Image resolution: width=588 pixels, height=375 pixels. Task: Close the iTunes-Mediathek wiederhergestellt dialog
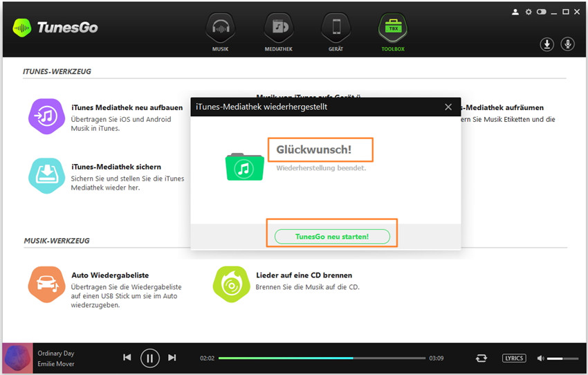pos(448,107)
